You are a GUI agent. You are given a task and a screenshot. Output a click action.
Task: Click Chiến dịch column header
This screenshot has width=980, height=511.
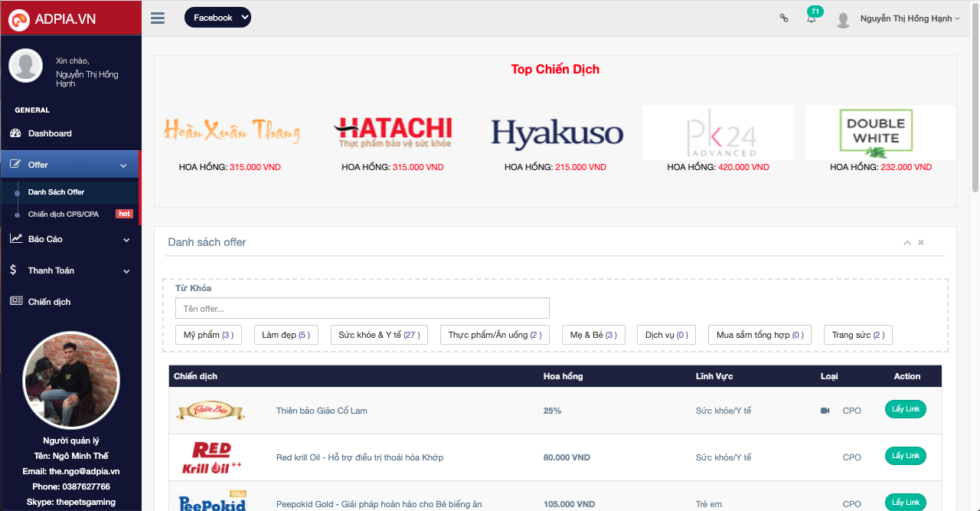click(195, 376)
